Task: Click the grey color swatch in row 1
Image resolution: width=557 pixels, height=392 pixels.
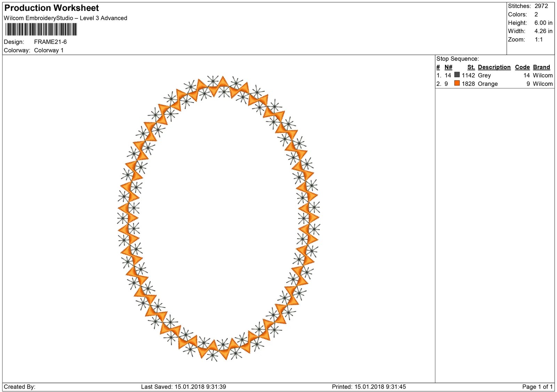Action: click(457, 75)
